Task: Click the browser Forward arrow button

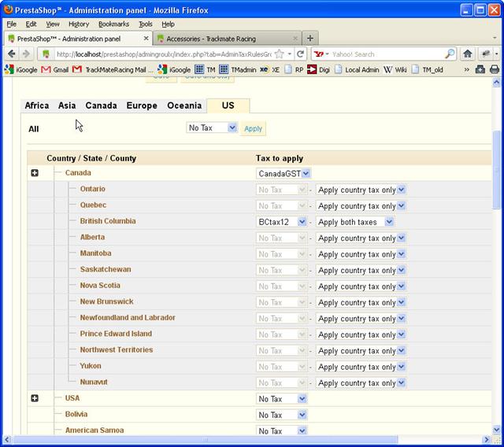Action: point(26,54)
